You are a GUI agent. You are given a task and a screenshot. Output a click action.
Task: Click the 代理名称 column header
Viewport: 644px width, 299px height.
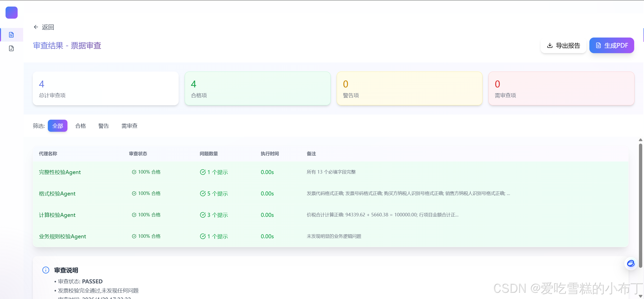pos(48,154)
